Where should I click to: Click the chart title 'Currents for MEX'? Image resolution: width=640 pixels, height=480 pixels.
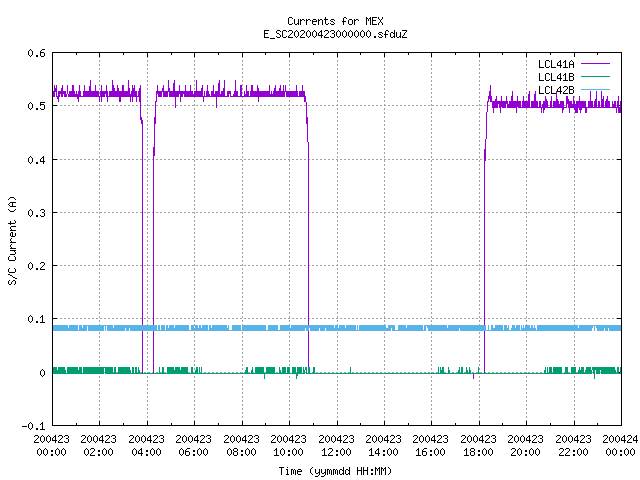(x=335, y=21)
